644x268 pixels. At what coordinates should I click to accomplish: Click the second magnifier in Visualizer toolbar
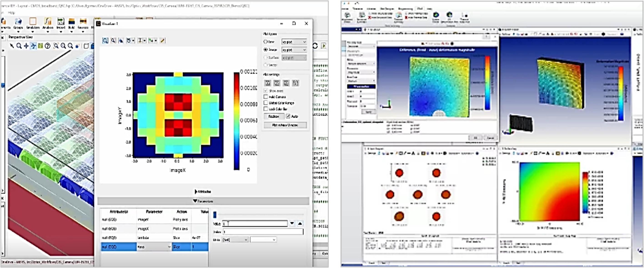pyautogui.click(x=113, y=40)
